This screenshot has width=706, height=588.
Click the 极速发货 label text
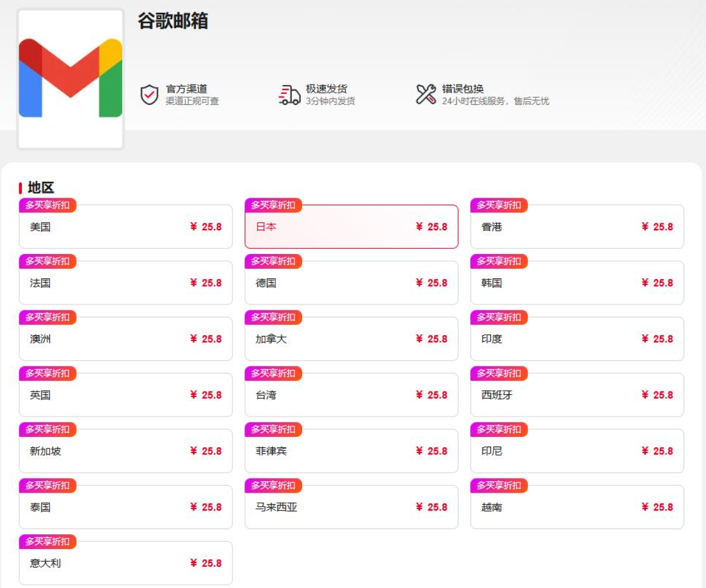coord(326,89)
